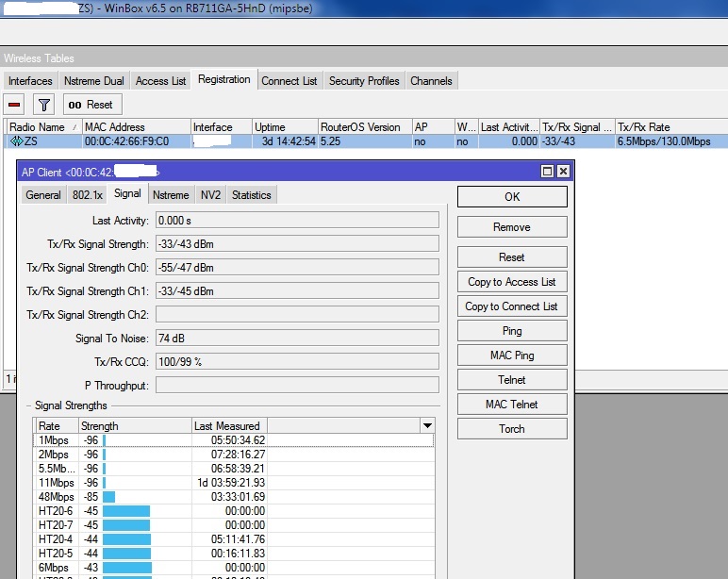Click the Tx/Rx Signal Strength Ch1 field
Viewport: 728px width, 579px height.
pyautogui.click(x=297, y=291)
